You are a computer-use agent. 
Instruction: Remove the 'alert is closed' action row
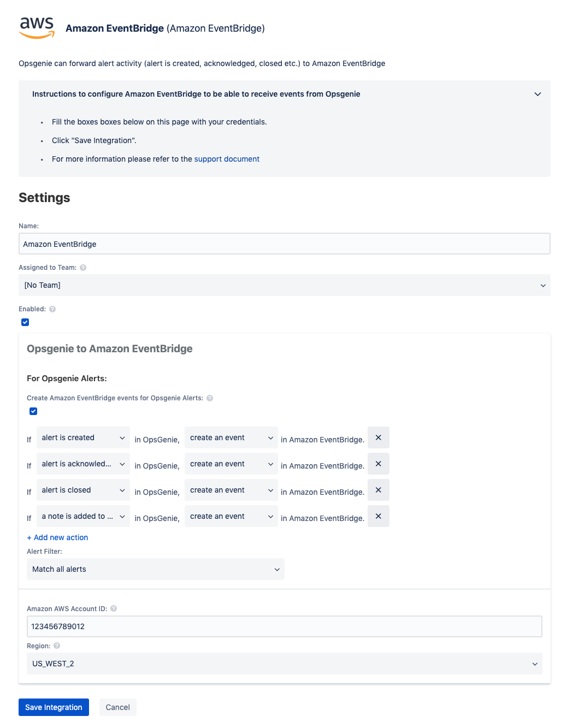pos(379,490)
